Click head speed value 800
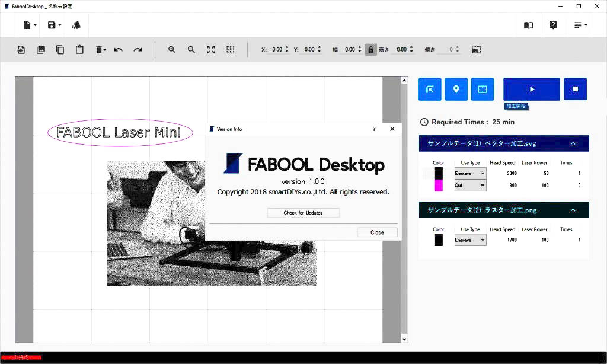Screen dimensions: 607x364 513,186
